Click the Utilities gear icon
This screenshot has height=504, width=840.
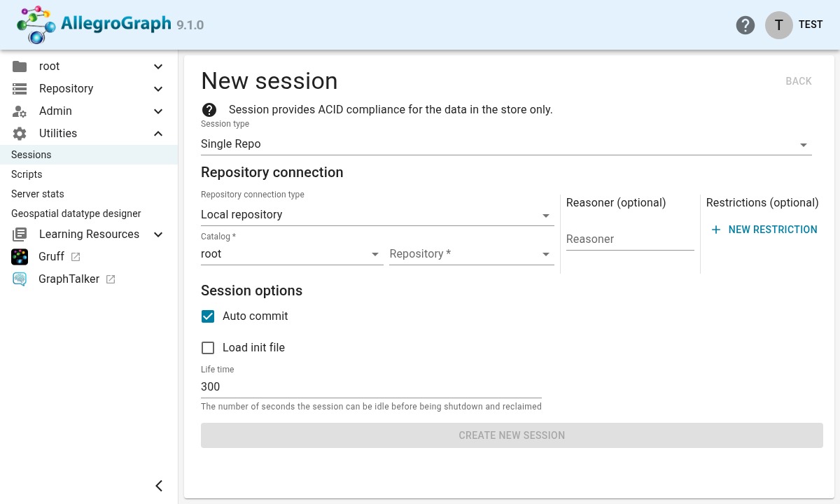click(x=20, y=134)
